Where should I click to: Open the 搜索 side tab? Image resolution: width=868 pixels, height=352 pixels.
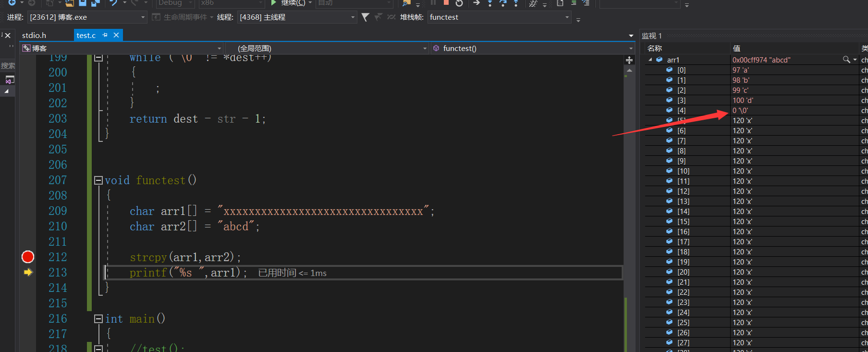coord(8,66)
